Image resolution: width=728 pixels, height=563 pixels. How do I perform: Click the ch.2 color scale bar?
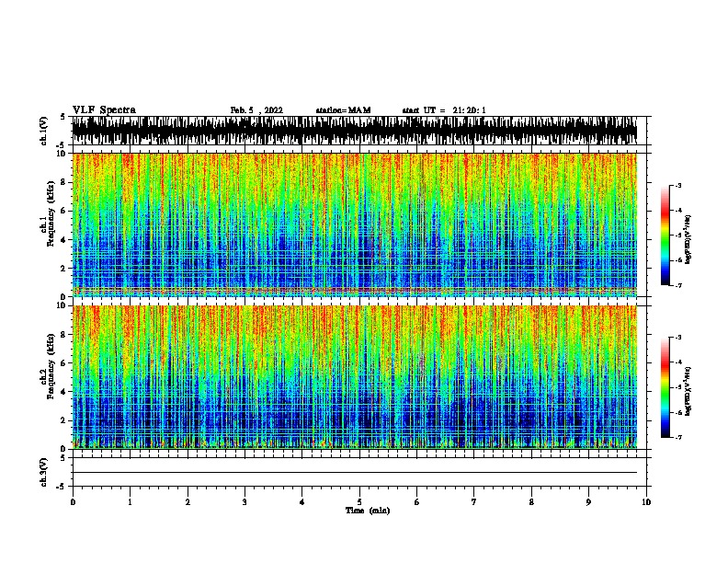665,387
